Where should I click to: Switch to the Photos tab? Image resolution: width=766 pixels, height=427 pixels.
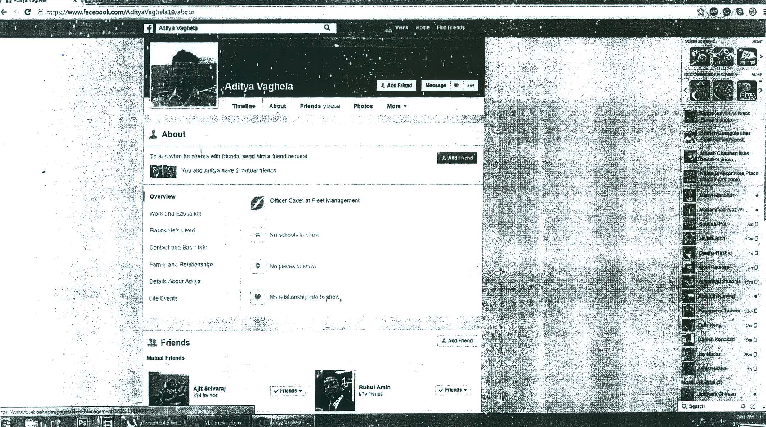[x=363, y=106]
